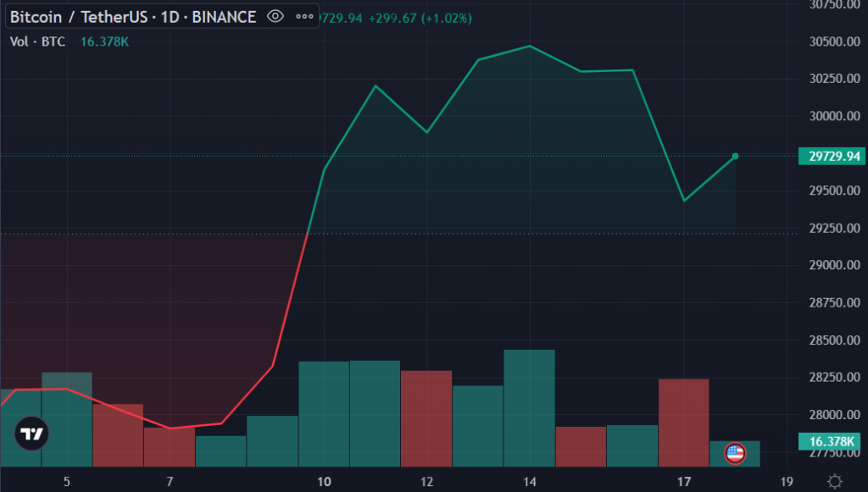
Task: Click the 19 label on the date axis
Action: (787, 479)
